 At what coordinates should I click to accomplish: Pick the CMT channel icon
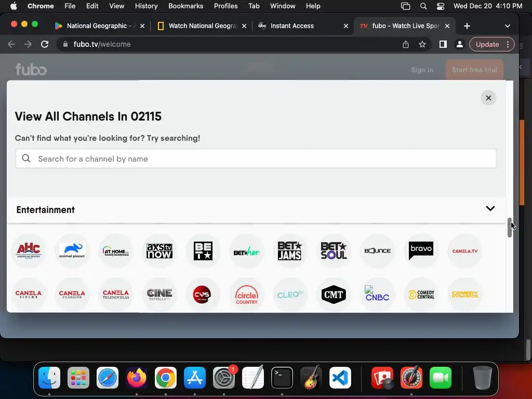334,295
